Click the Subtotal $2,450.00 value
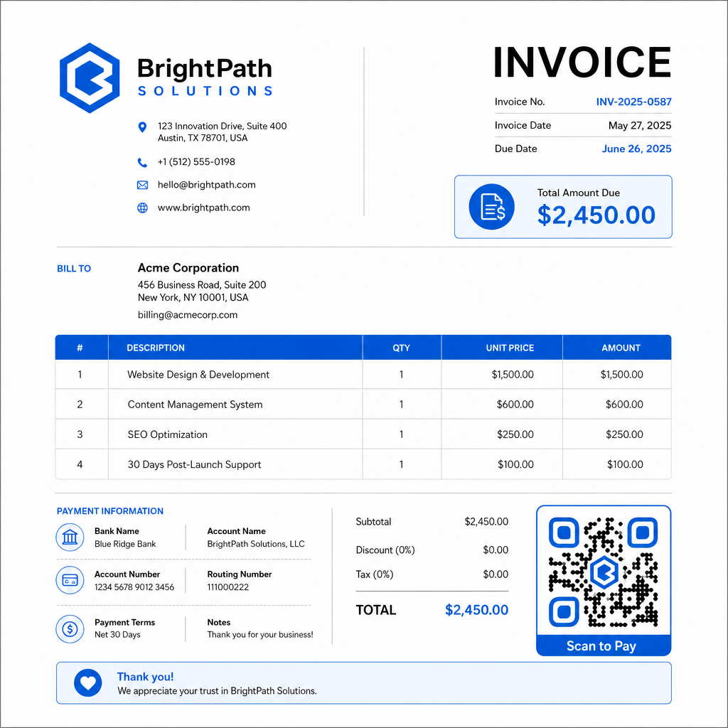 pos(486,521)
